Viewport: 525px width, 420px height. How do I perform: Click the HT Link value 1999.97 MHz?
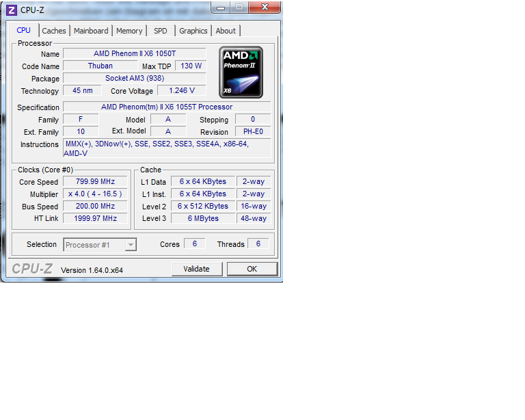(x=95, y=218)
